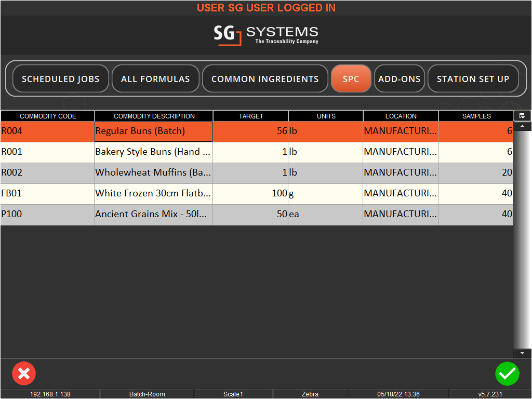This screenshot has width=532, height=399.
Task: Click the Zebra printer status segment
Action: point(310,394)
